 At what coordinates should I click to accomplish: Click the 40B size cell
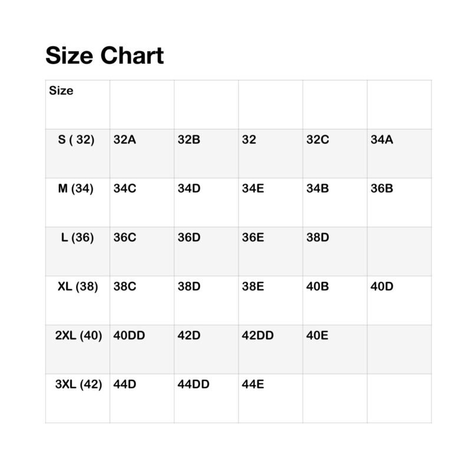pyautogui.click(x=318, y=287)
